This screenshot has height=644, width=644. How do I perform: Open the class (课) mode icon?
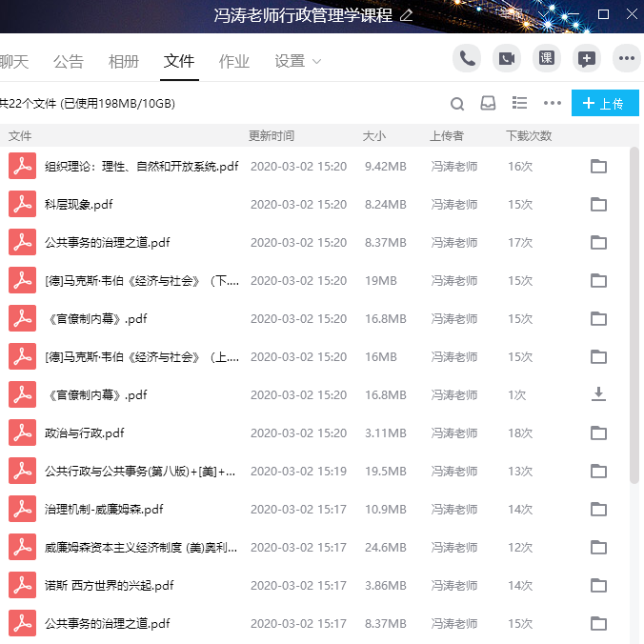[547, 58]
